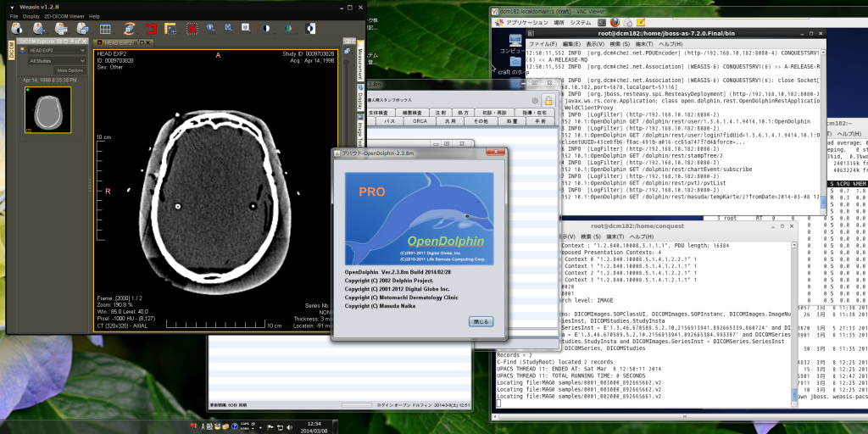Click the black-and-white window/level presets icon
Screen dimensions: 868x434
[x=267, y=28]
